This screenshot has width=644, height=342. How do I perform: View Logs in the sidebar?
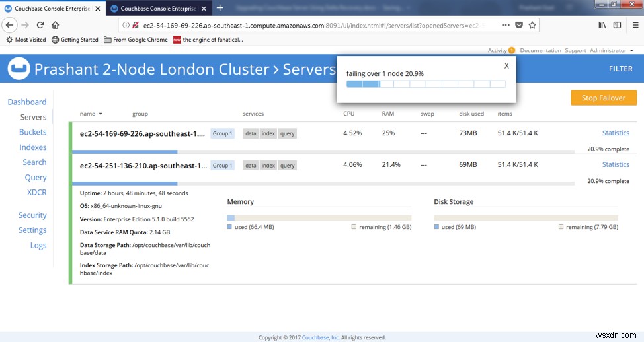38,245
